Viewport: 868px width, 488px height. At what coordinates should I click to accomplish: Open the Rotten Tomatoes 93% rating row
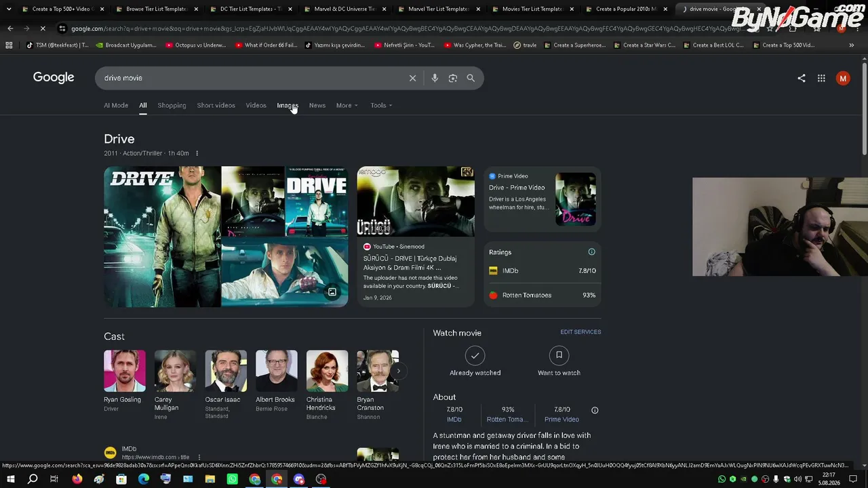542,295
